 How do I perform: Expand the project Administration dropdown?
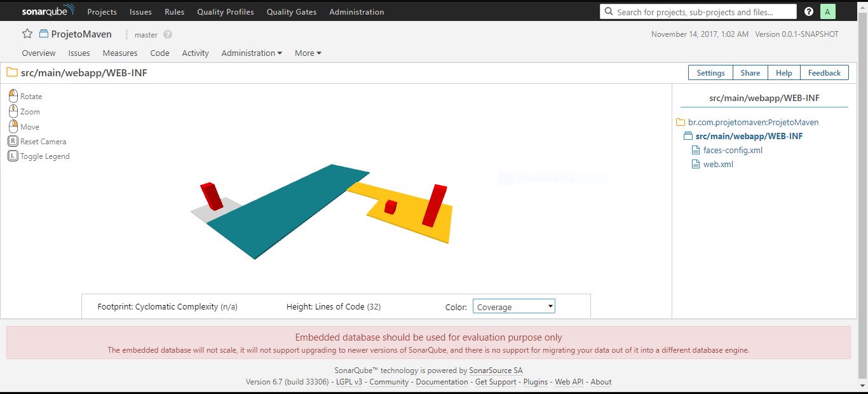[x=252, y=53]
